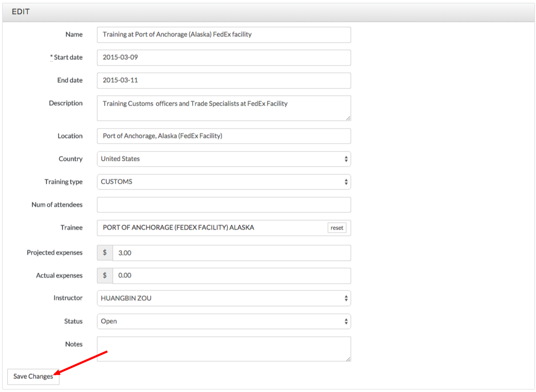Grab the Description resize handle

coord(348,118)
